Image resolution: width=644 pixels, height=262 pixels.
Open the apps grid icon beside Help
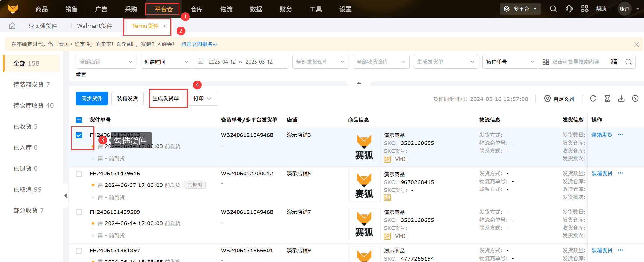point(584,9)
